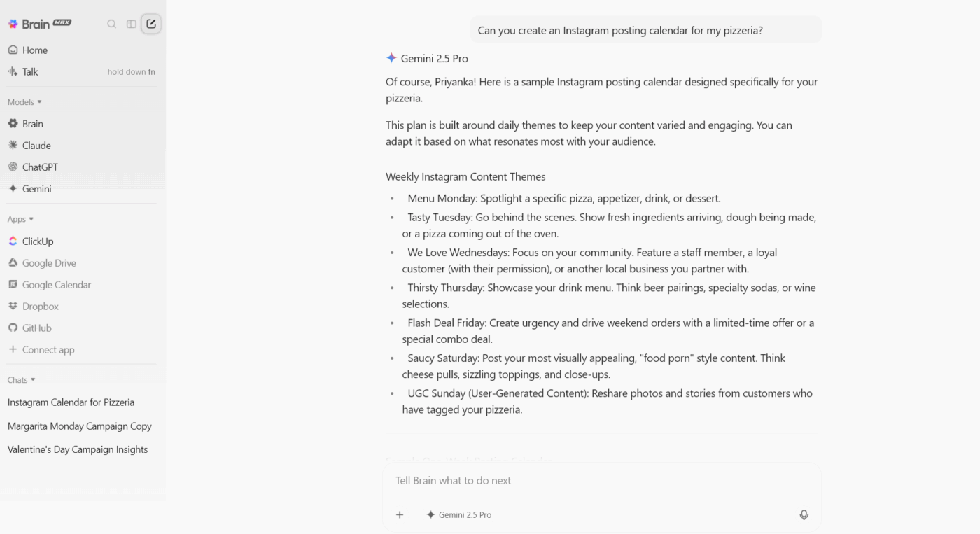980x534 pixels.
Task: Click the Tell Brain what to do field
Action: [602, 480]
